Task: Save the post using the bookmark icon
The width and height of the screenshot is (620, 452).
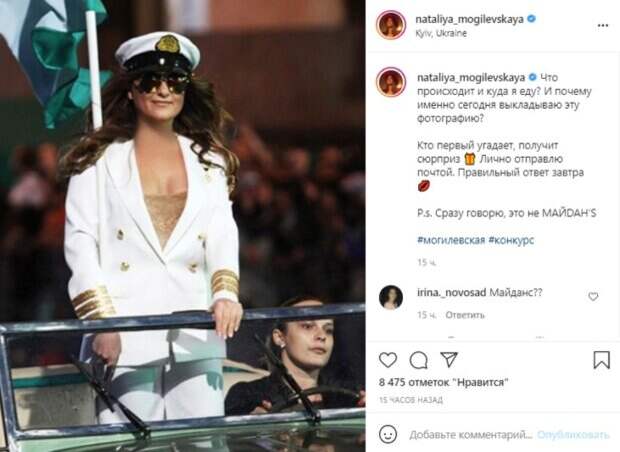Action: point(601,360)
